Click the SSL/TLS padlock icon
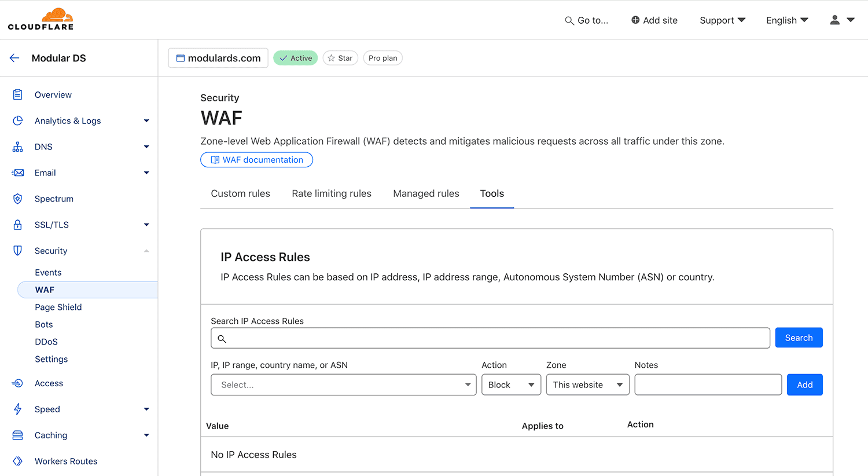Viewport: 868px width, 476px height. coord(18,225)
